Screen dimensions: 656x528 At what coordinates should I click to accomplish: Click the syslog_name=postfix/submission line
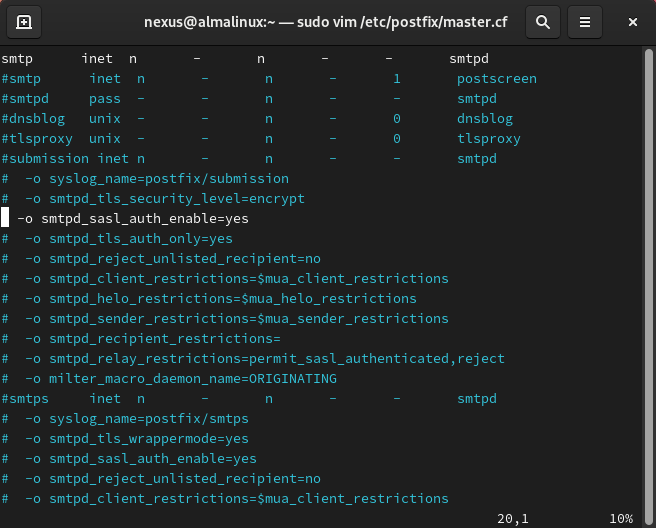coord(156,178)
